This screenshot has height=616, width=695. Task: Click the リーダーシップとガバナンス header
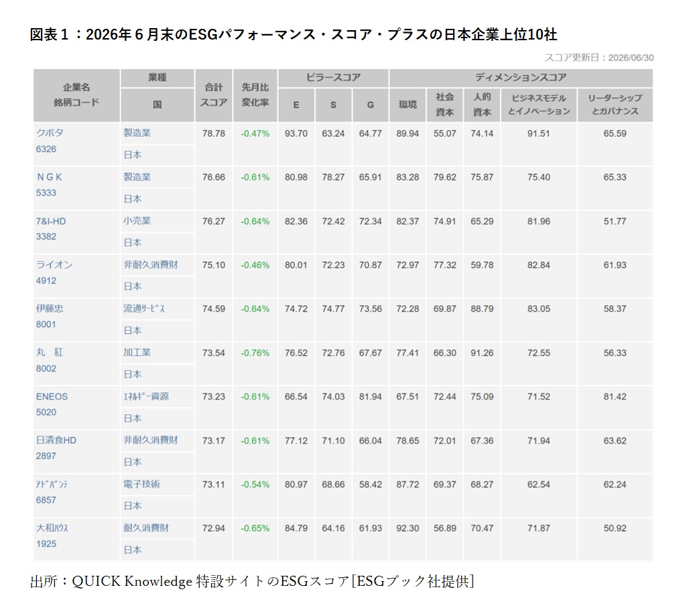615,105
